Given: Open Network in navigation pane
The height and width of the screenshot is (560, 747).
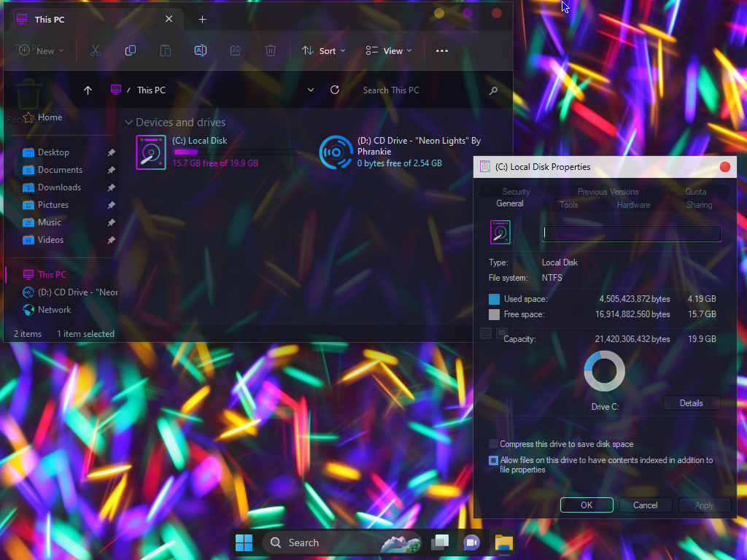Looking at the screenshot, I should pyautogui.click(x=54, y=310).
